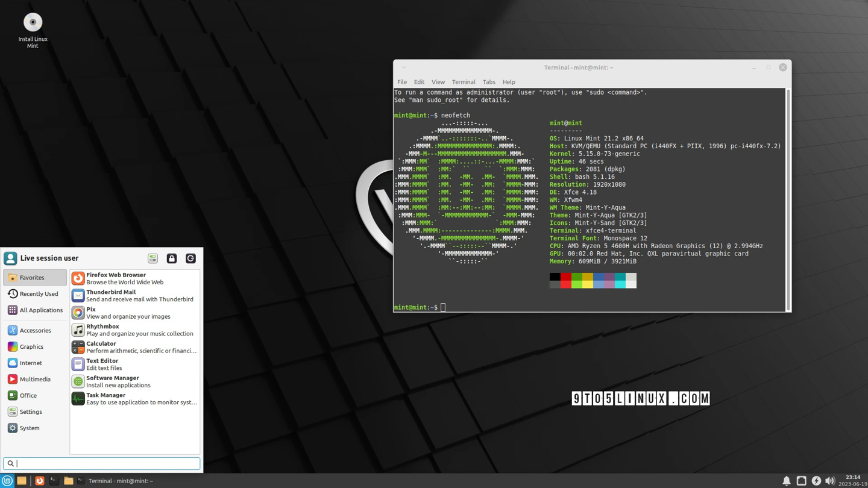The image size is (868, 488).
Task: Click the Terminal - mint@mint taskbar button
Action: (115, 481)
